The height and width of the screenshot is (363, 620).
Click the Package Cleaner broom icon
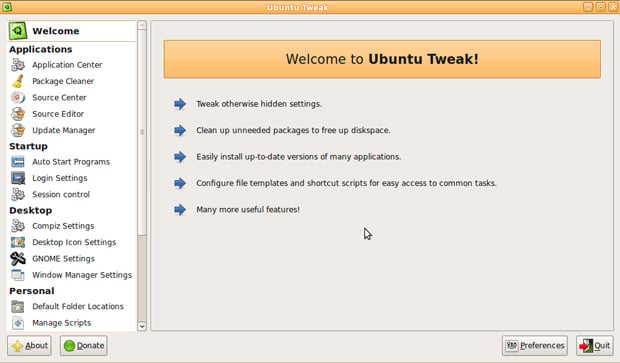18,81
